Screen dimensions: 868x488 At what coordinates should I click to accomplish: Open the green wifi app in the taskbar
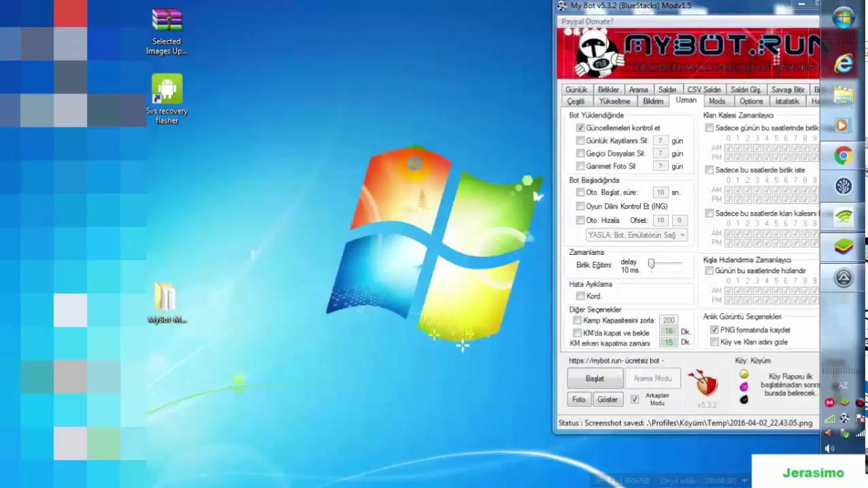click(844, 217)
